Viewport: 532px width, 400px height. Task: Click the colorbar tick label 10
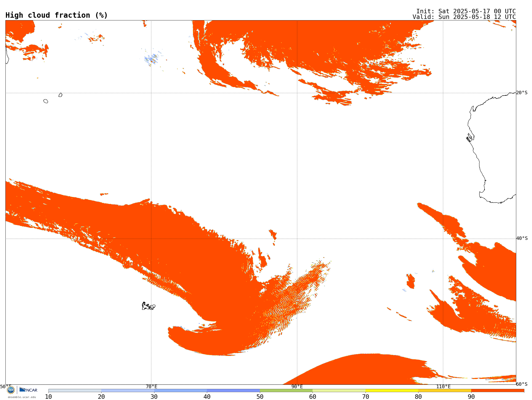point(49,397)
